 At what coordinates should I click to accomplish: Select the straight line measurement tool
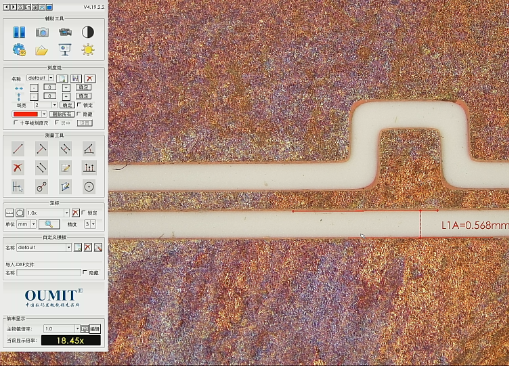[18, 149]
